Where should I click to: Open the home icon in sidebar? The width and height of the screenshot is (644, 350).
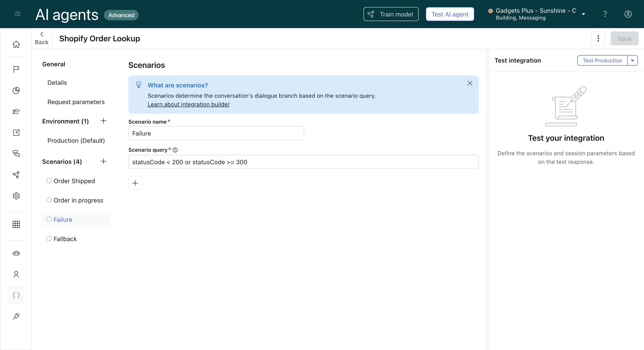(x=16, y=45)
